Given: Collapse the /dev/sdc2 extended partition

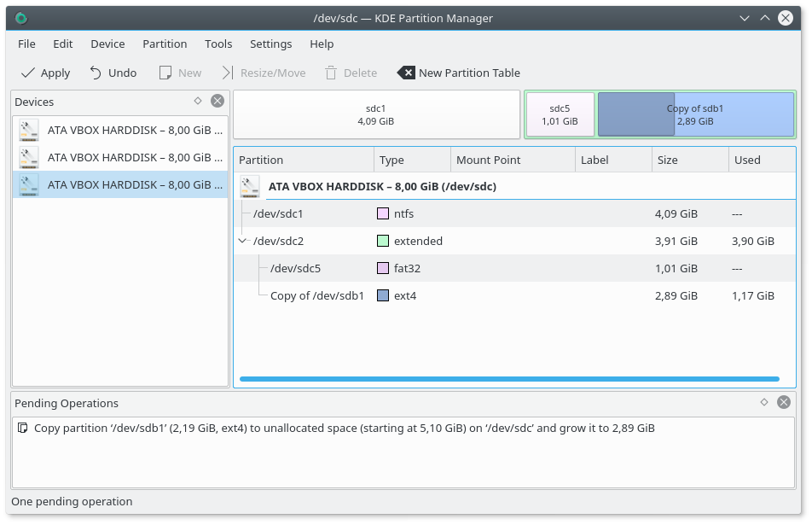Looking at the screenshot, I should (243, 241).
